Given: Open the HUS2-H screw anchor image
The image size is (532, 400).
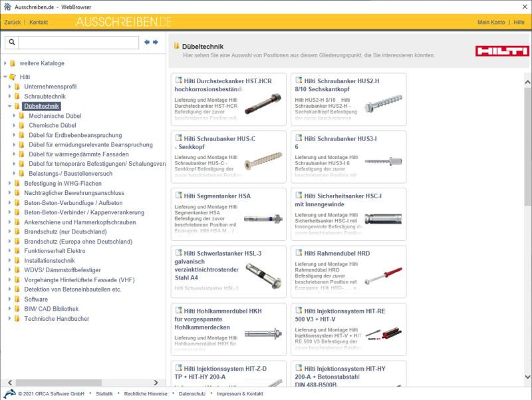Looking at the screenshot, I should point(384,104).
